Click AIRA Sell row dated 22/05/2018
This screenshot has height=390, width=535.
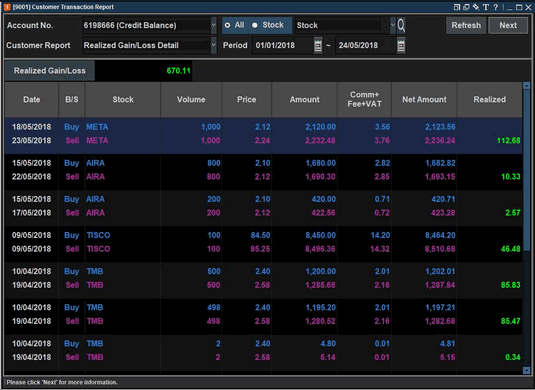pyautogui.click(x=263, y=177)
